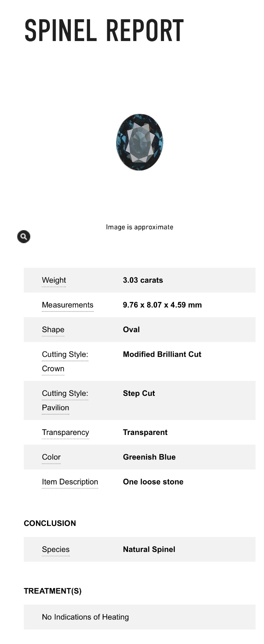Click the Item Description label
Screen dimensions: 264x644
(x=70, y=482)
